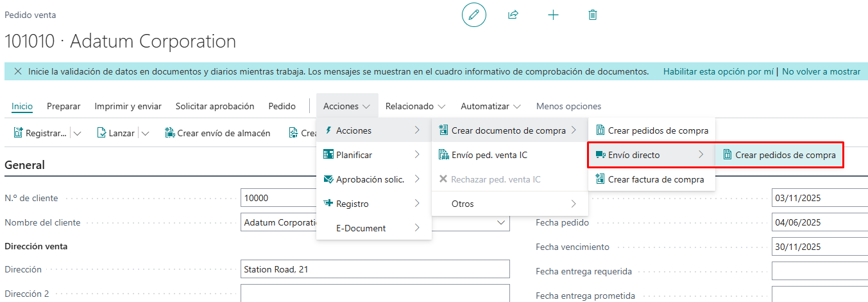Click Crear envío de almacén button
Viewport: 868px width, 302px height.
tap(217, 133)
